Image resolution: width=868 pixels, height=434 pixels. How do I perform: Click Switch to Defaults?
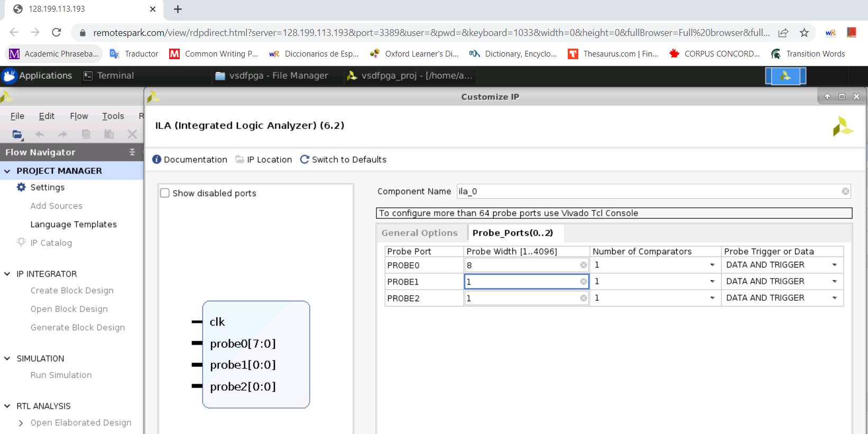click(x=343, y=160)
